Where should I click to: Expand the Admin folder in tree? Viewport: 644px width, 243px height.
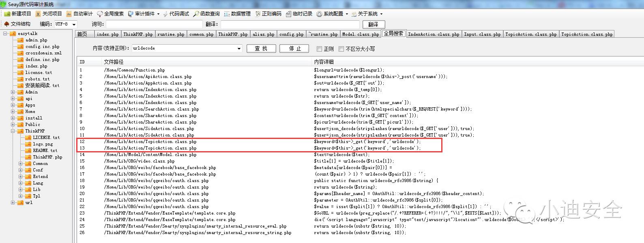tap(13, 92)
